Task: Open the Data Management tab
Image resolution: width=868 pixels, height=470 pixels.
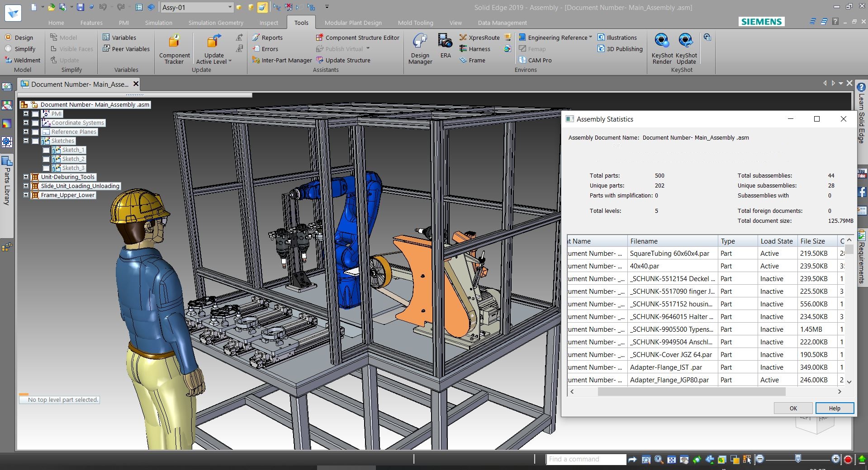Action: point(503,23)
